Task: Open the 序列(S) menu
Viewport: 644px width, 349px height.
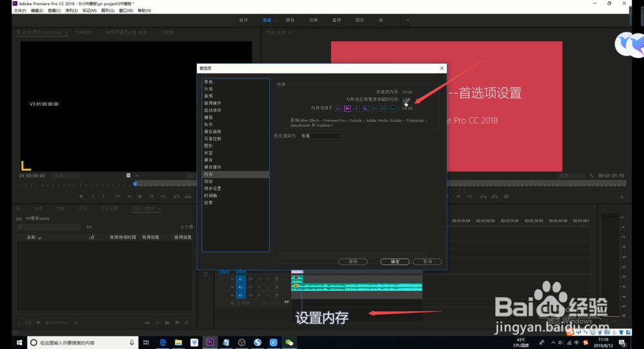Action: (71, 11)
